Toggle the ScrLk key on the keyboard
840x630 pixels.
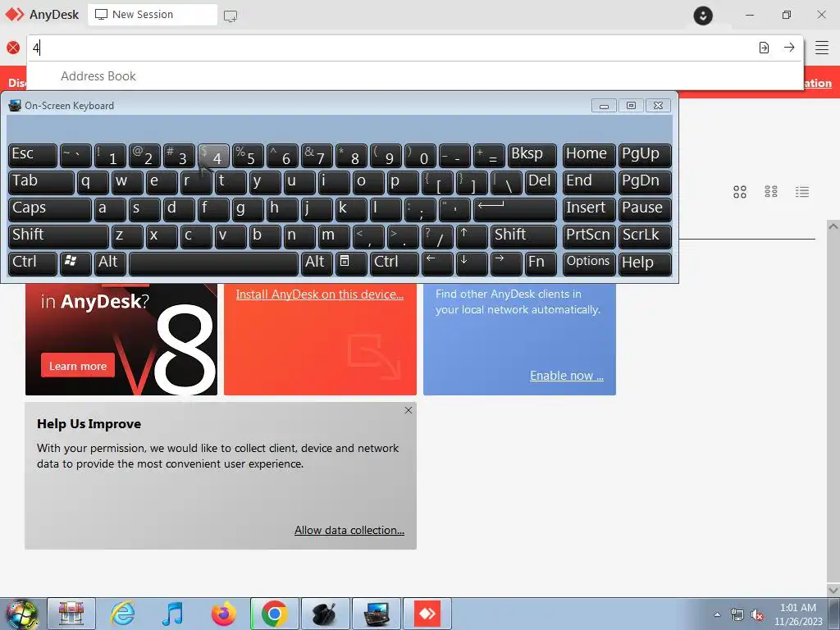tap(645, 236)
